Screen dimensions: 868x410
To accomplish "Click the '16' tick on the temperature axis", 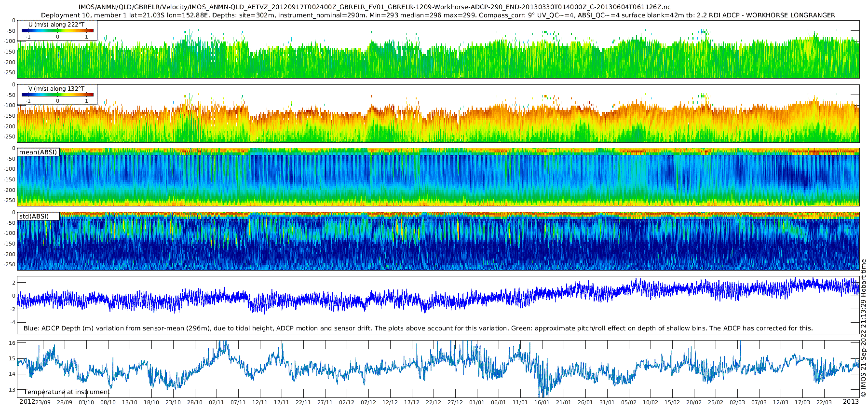I will pos(13,343).
